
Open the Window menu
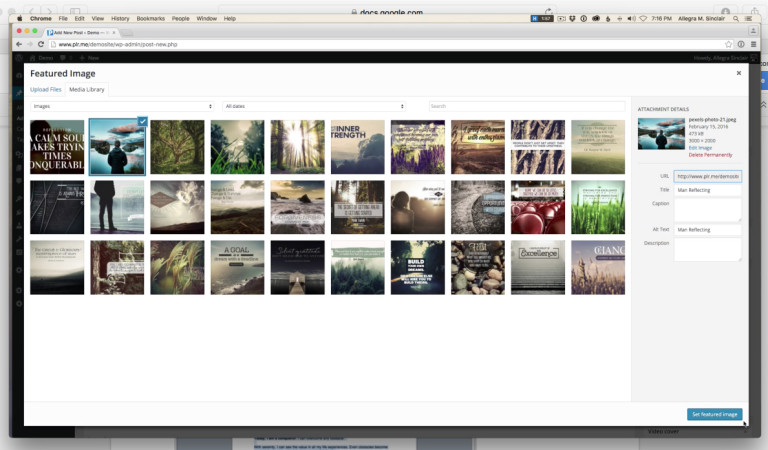tap(206, 19)
